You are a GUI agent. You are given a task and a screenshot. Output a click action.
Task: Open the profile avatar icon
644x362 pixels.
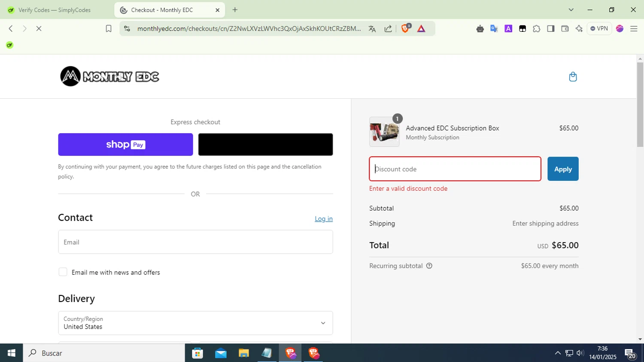tap(620, 29)
